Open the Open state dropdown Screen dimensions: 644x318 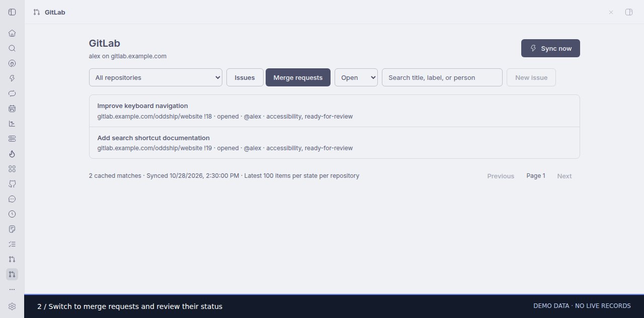click(356, 77)
